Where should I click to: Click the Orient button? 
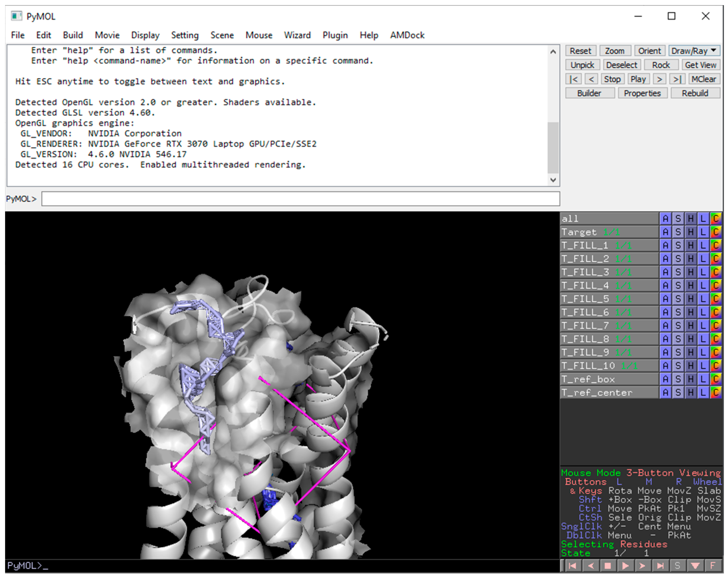click(x=649, y=51)
